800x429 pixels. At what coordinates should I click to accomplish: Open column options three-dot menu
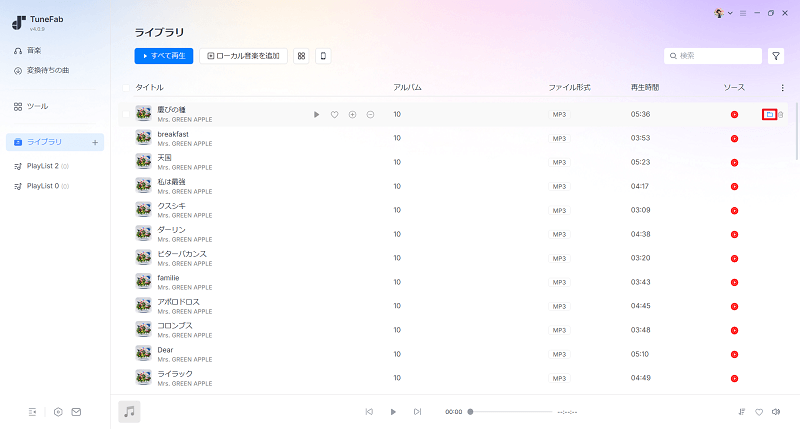[x=783, y=88]
